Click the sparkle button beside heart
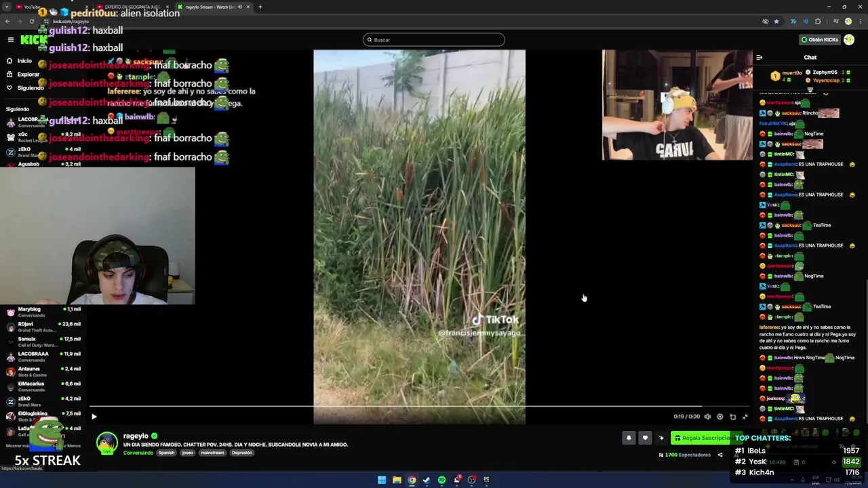Screen dimensions: 868x488 (661, 438)
